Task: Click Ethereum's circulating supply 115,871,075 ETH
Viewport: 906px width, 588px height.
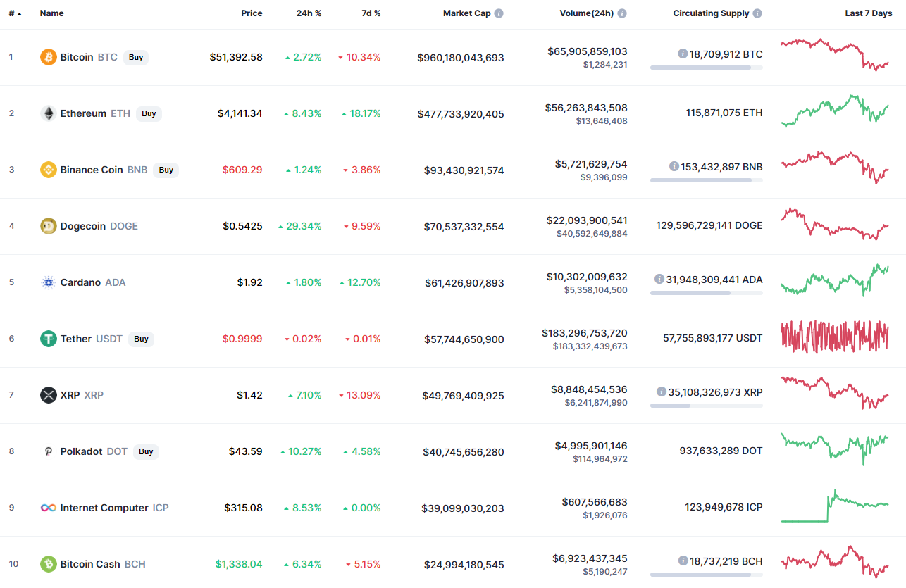Action: click(724, 113)
